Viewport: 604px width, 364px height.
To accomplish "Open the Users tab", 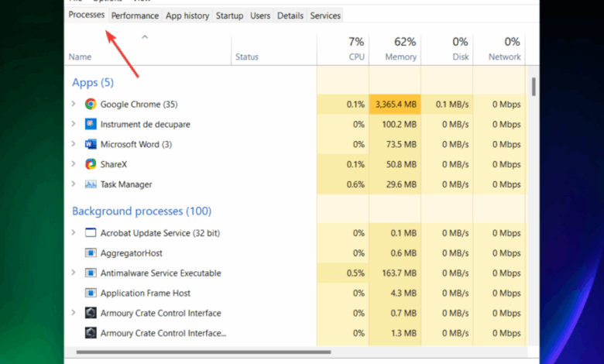I will pos(260,15).
